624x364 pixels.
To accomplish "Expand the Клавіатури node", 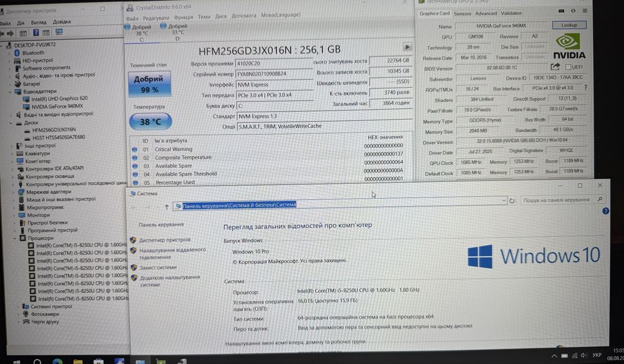I will (x=12, y=153).
